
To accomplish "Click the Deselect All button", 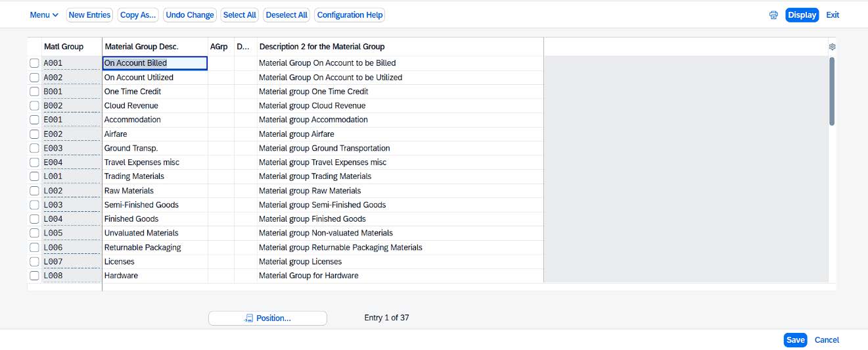I will pyautogui.click(x=286, y=15).
